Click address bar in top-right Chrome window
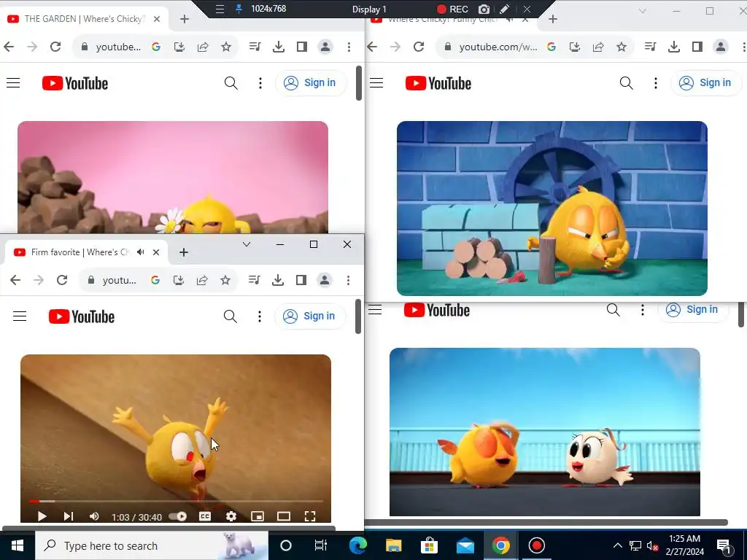This screenshot has height=560, width=747. [x=498, y=47]
